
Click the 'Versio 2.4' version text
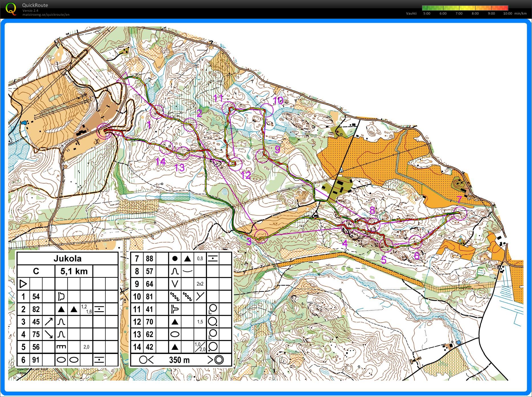pyautogui.click(x=30, y=11)
